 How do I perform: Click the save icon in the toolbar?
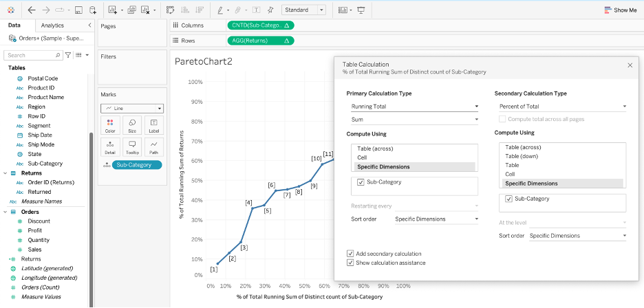point(78,10)
